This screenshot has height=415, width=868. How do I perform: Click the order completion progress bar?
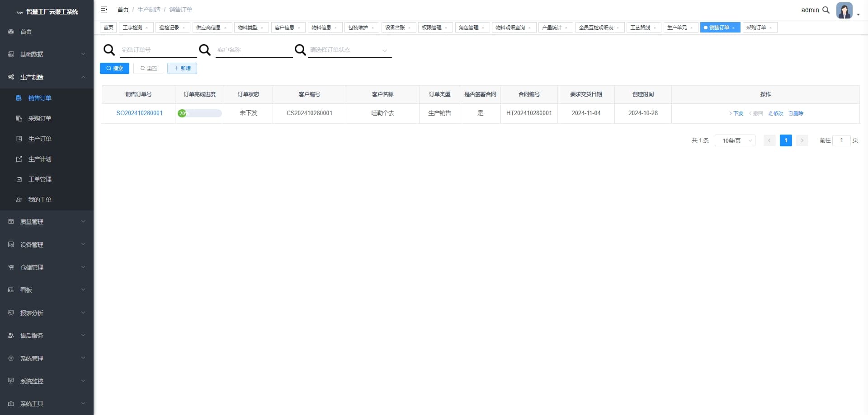[199, 113]
